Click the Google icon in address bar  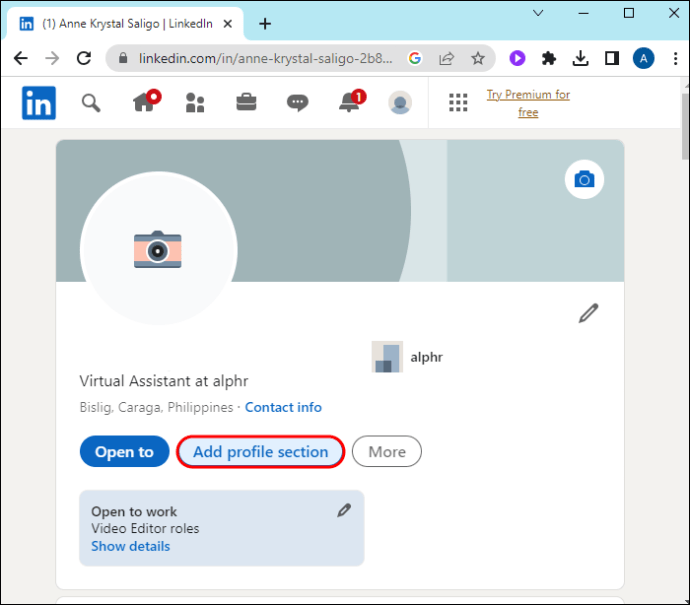pyautogui.click(x=415, y=58)
